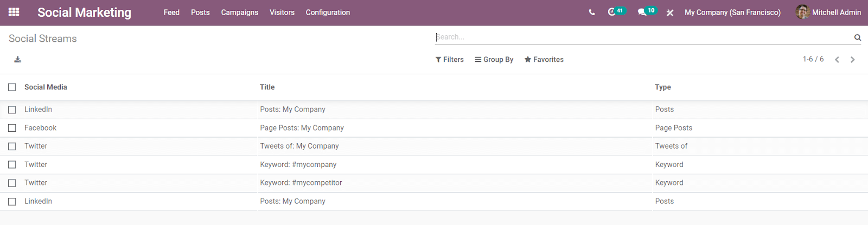Check the Facebook stream row checkbox
The image size is (868, 225).
pos(12,128)
